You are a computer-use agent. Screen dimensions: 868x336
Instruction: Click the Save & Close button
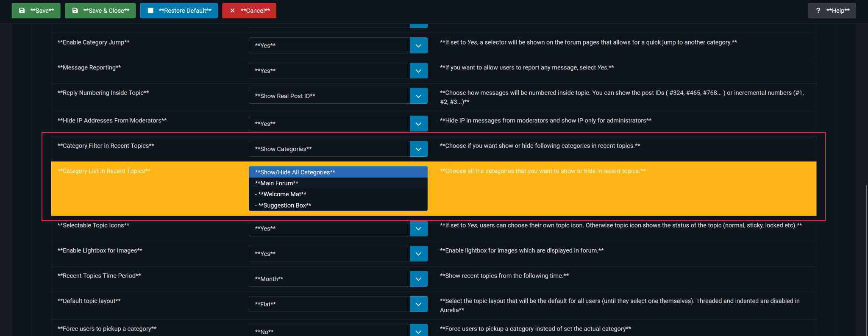pyautogui.click(x=100, y=11)
